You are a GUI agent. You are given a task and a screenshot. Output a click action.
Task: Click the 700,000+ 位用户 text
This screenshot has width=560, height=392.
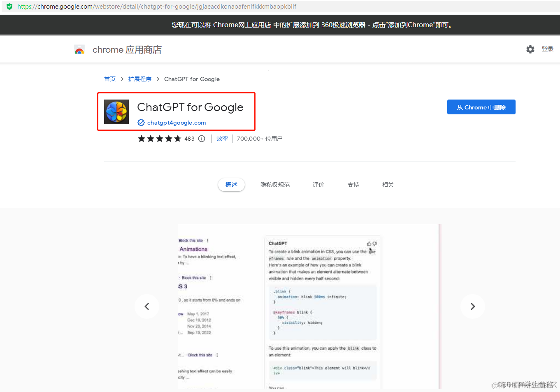[x=260, y=139]
